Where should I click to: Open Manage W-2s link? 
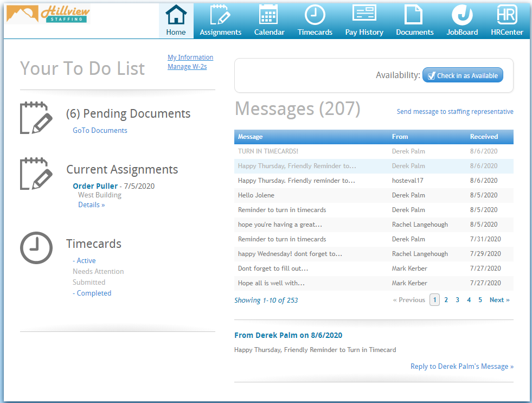click(x=187, y=67)
